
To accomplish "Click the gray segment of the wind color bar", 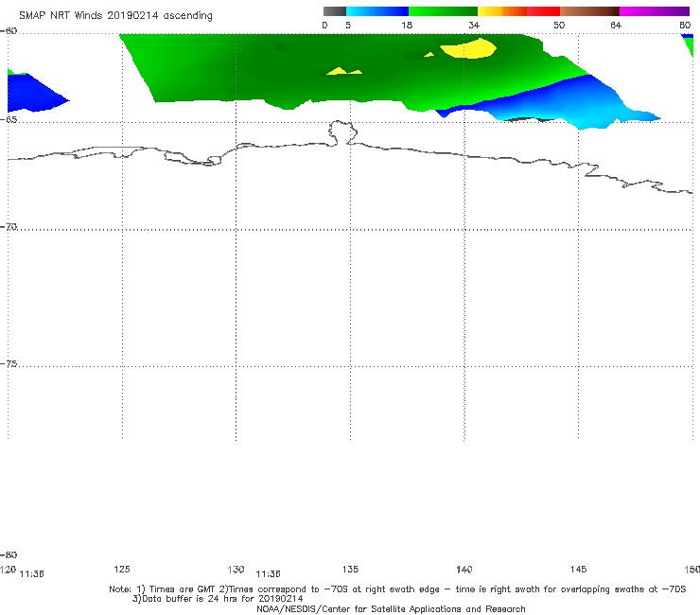I will 335,11.
